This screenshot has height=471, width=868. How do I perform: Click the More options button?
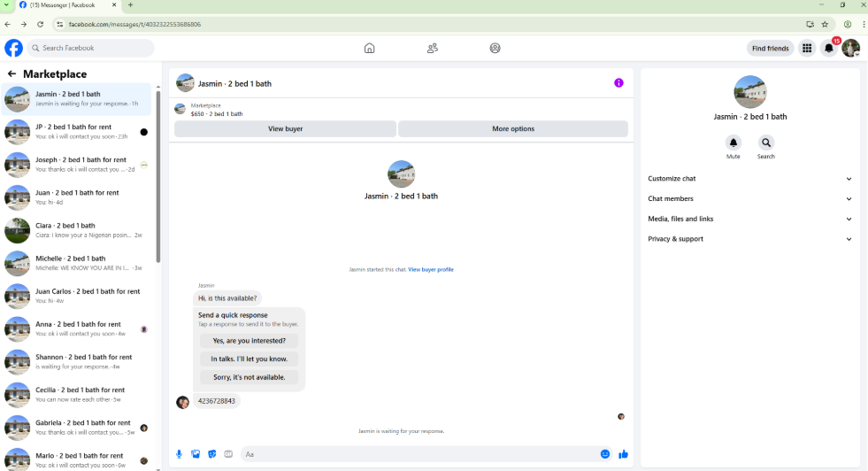pyautogui.click(x=513, y=128)
